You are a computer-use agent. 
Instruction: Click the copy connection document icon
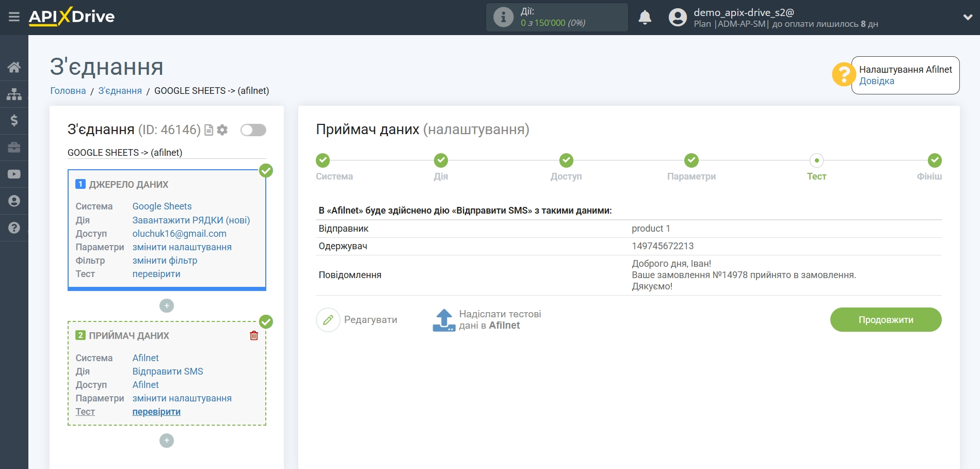point(209,130)
